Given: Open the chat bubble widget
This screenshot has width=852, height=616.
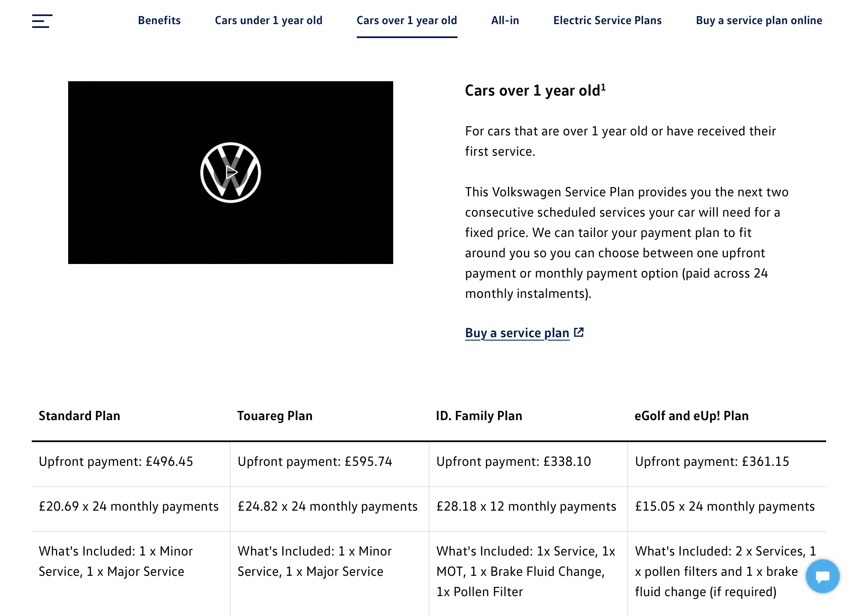Looking at the screenshot, I should (x=822, y=576).
